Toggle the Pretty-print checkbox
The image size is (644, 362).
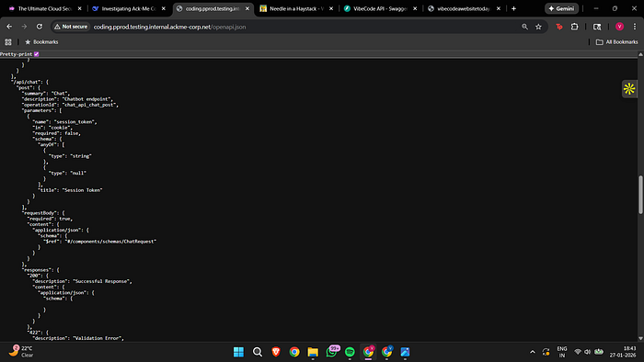point(37,54)
